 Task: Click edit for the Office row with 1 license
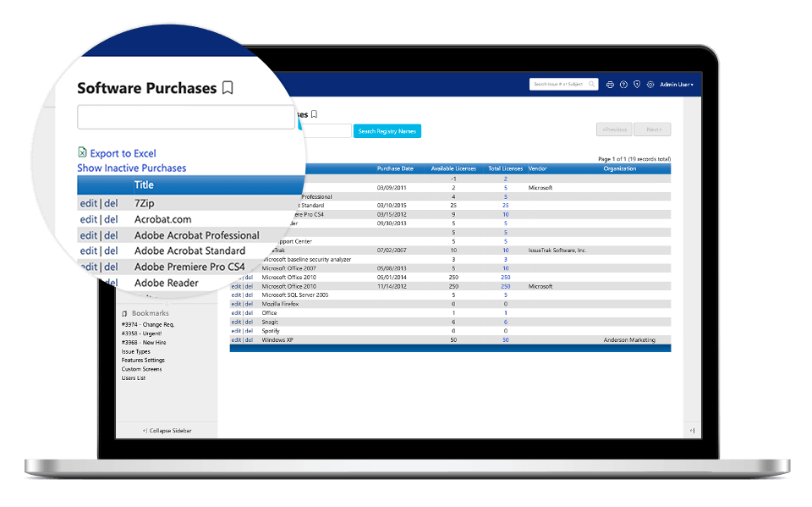coord(236,313)
